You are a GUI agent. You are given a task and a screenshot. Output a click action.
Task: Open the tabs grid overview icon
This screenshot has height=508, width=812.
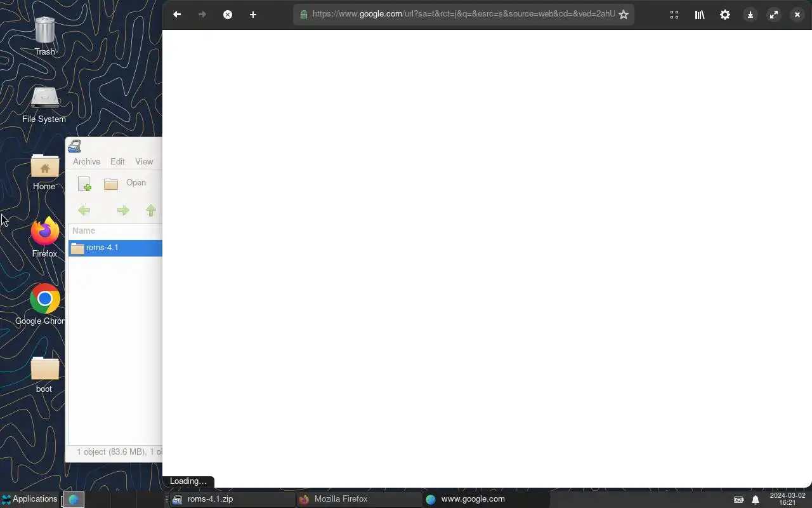674,15
